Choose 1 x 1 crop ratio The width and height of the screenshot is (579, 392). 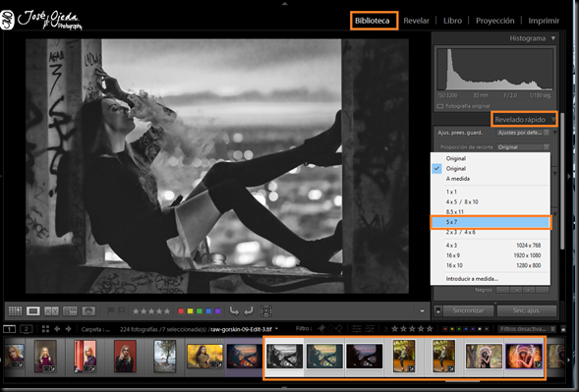pos(491,192)
